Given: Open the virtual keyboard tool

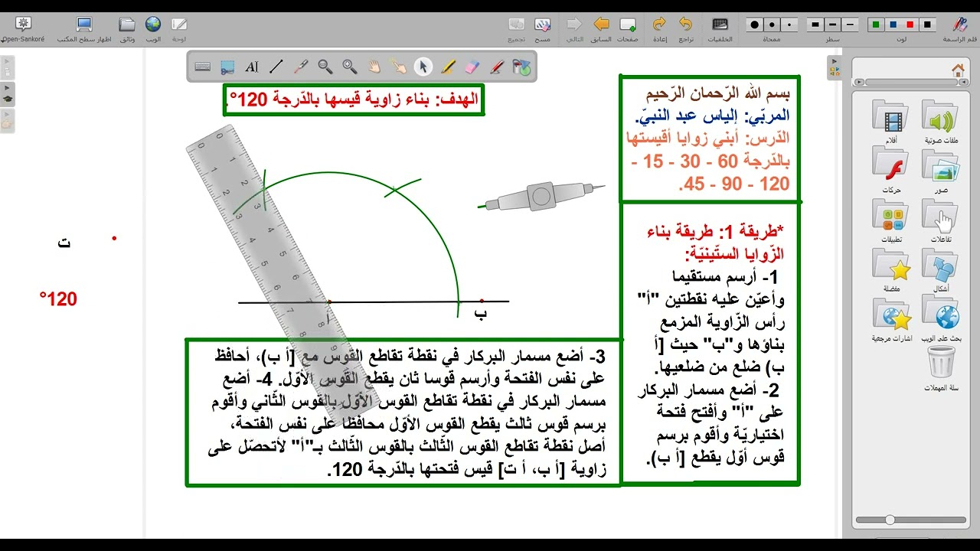Looking at the screenshot, I should 203,67.
